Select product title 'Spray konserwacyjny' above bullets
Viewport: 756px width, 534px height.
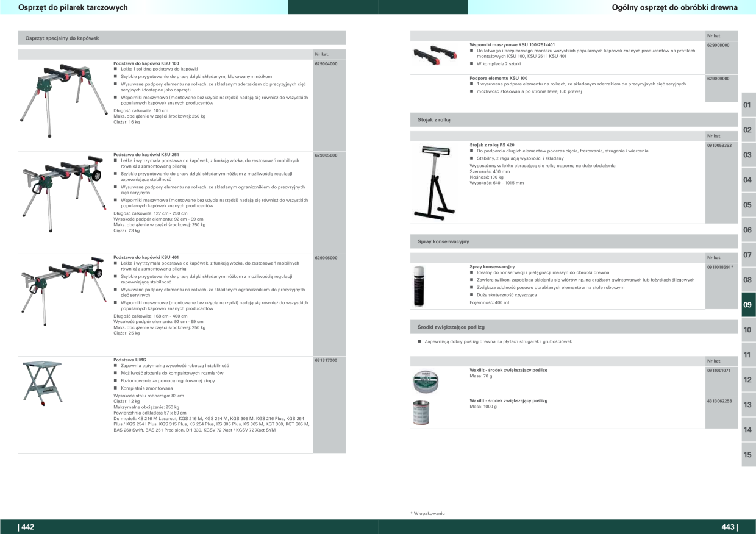point(492,266)
